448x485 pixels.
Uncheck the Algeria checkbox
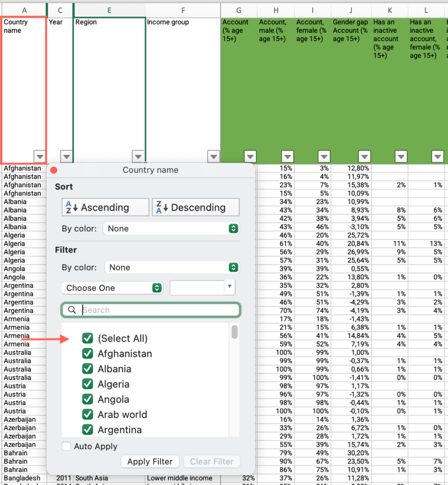click(88, 384)
